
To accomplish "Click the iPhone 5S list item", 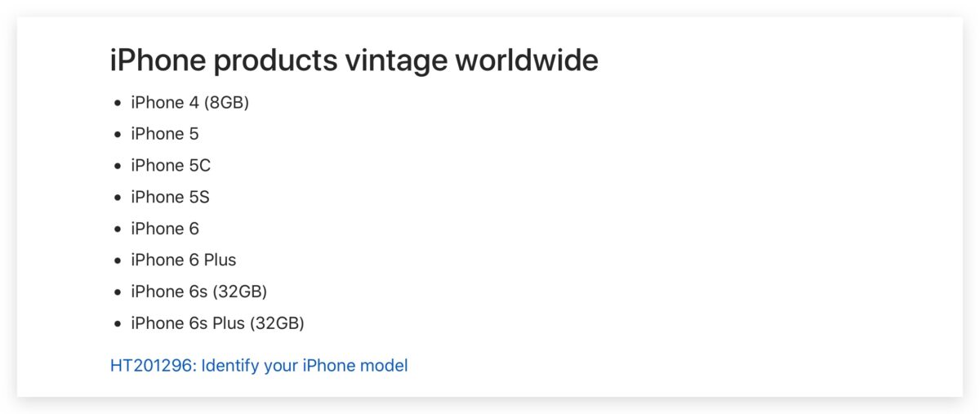I will coord(170,198).
